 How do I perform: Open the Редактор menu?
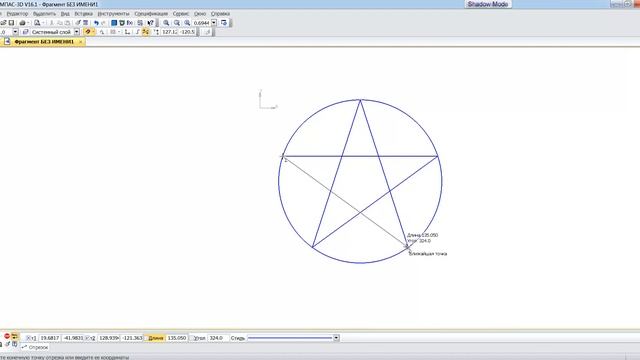coord(17,13)
